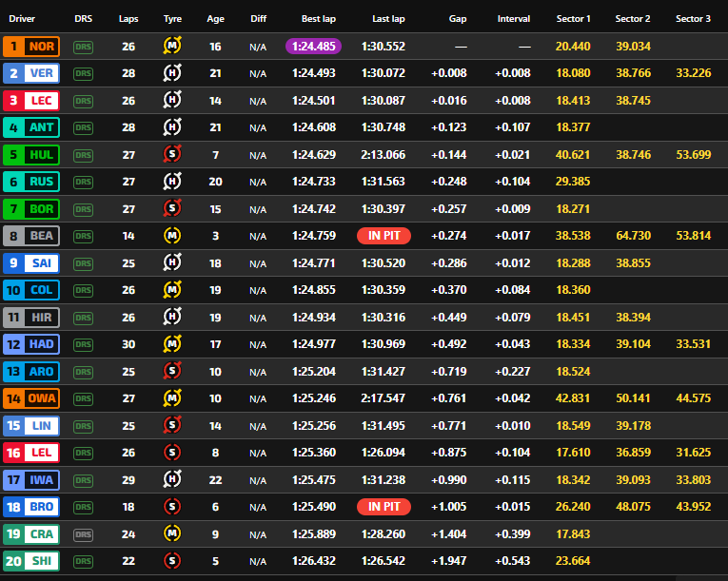
Task: Click NOR's purple fastest lap time 1:24.485
Action: tap(313, 47)
